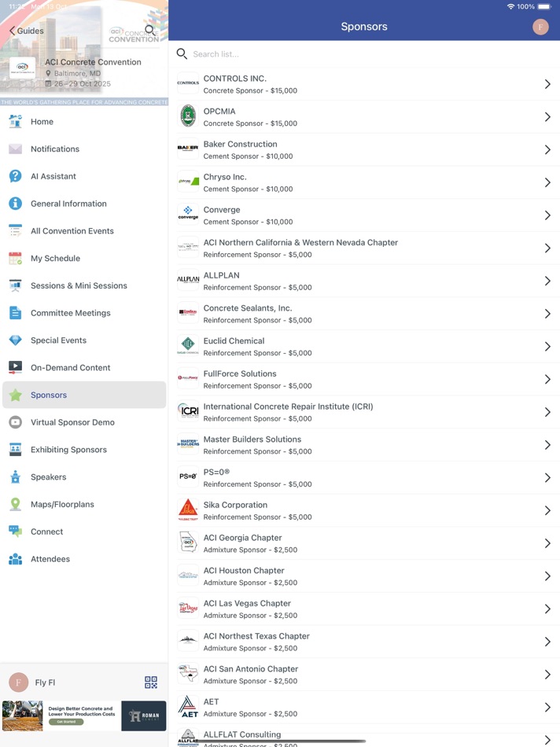Open Concrete Sealants, Inc. sponsor entry
The height and width of the screenshot is (747, 560).
click(x=365, y=314)
